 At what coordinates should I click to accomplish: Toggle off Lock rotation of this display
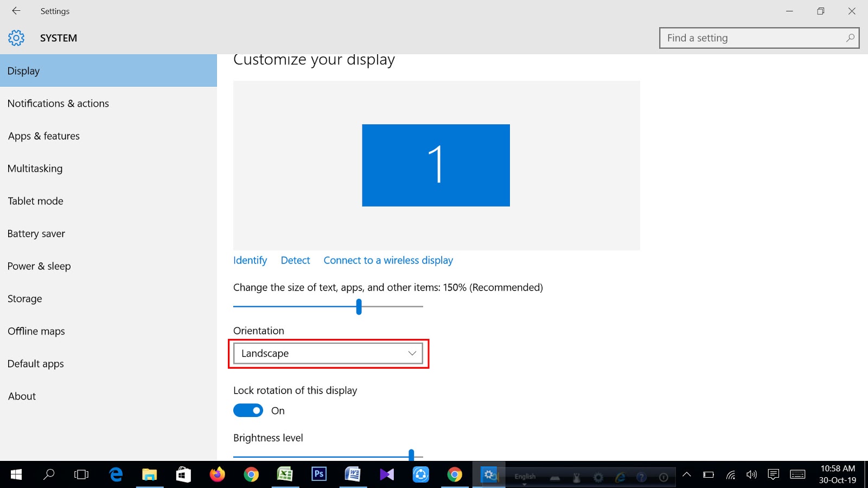248,410
